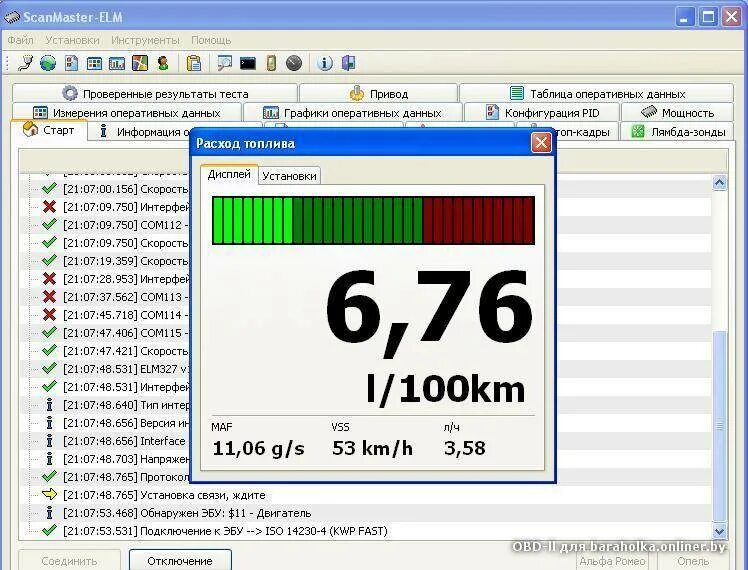Click the л/ч 3,58 value
Viewport: 748px width, 570px height.
pos(465,448)
